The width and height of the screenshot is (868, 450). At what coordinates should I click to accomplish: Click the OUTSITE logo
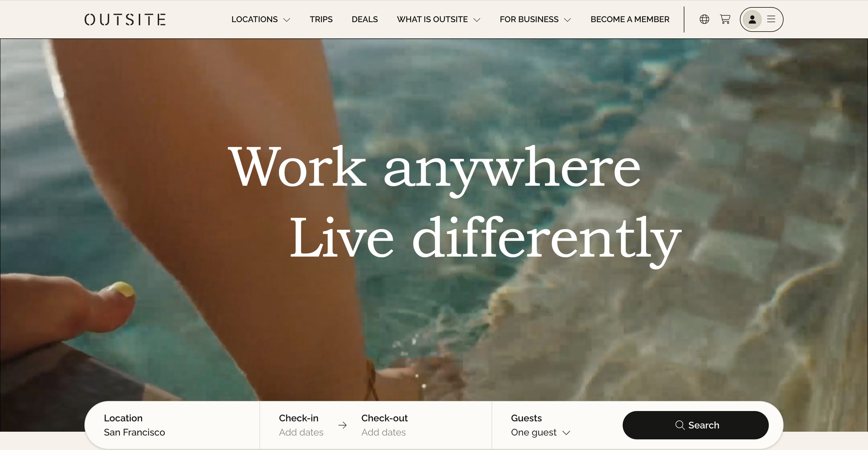click(x=125, y=19)
